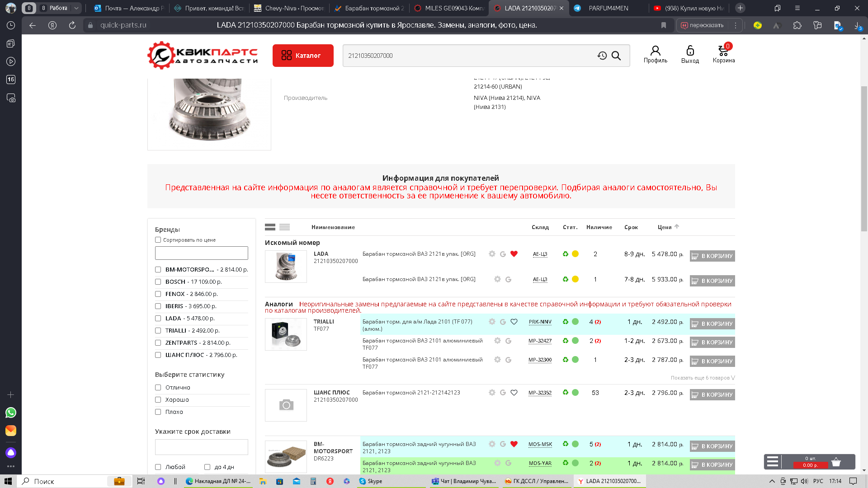Check FENOX brand filter

point(158,294)
